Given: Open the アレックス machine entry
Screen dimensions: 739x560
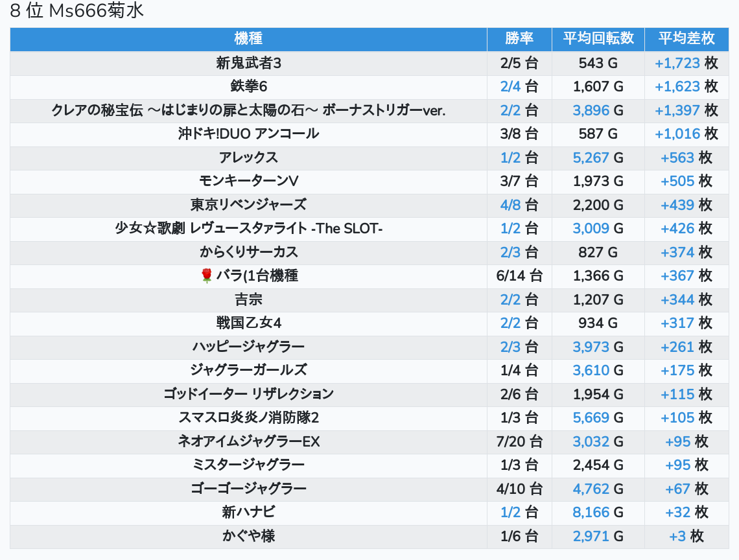Looking at the screenshot, I should (x=248, y=157).
